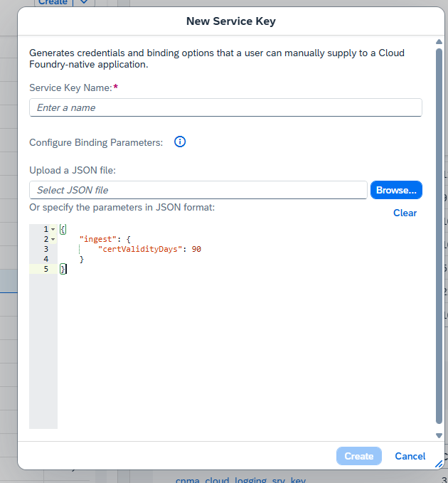This screenshot has width=448, height=483.
Task: Clear the JSON parameters
Action: [405, 213]
